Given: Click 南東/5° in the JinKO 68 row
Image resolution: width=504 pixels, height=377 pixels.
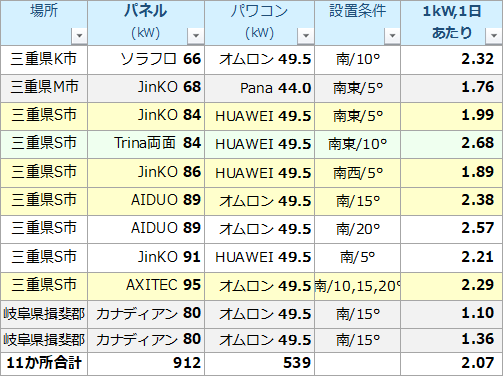Looking at the screenshot, I should pyautogui.click(x=358, y=88).
